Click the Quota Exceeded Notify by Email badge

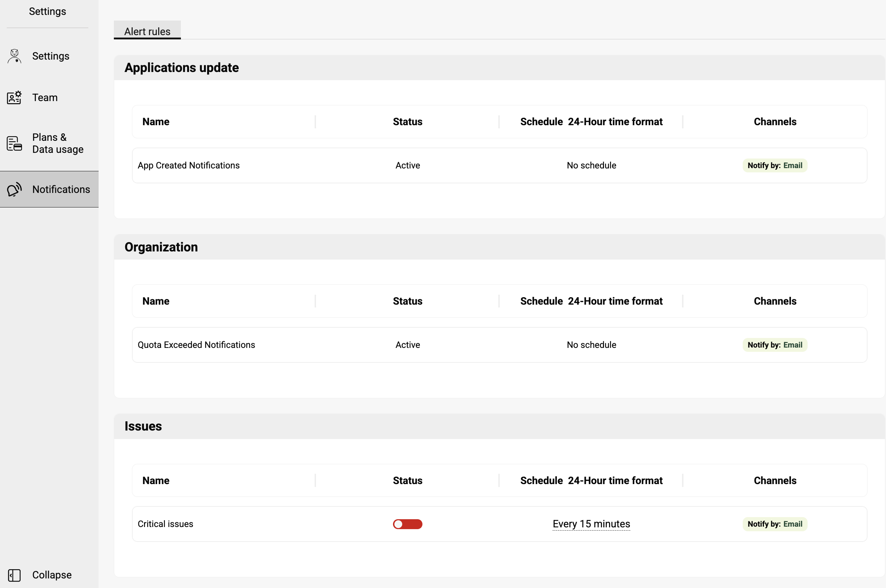coord(775,345)
